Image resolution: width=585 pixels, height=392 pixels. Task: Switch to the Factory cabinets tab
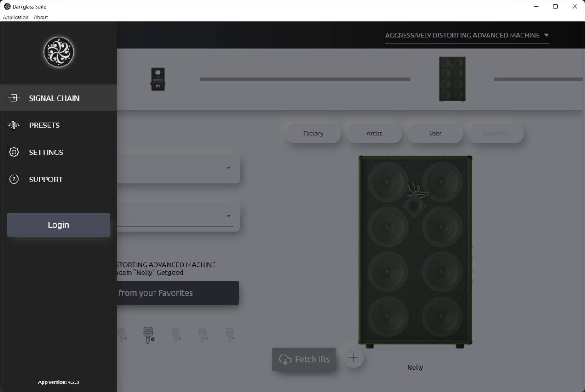click(313, 133)
